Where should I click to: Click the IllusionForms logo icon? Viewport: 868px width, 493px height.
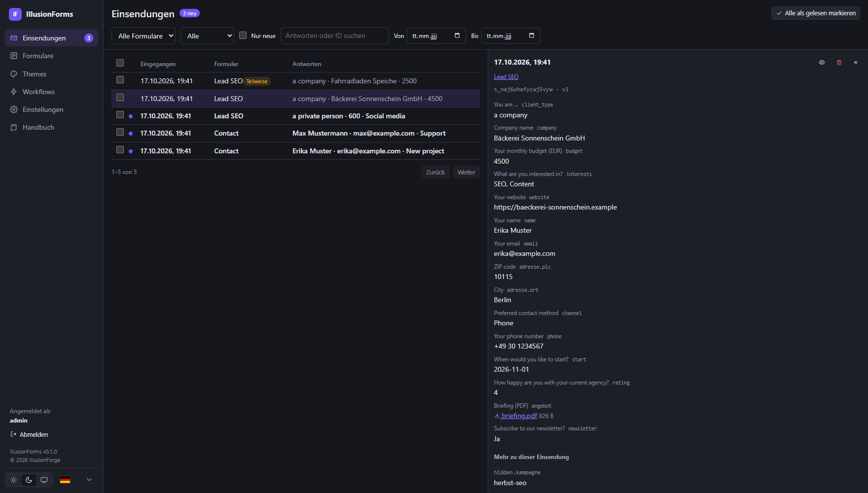(15, 14)
